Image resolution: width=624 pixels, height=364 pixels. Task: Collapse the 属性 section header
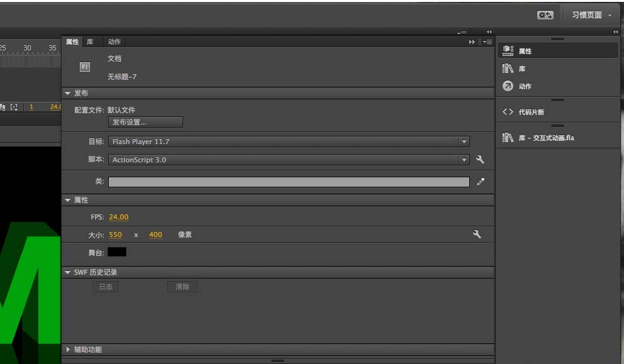point(68,200)
